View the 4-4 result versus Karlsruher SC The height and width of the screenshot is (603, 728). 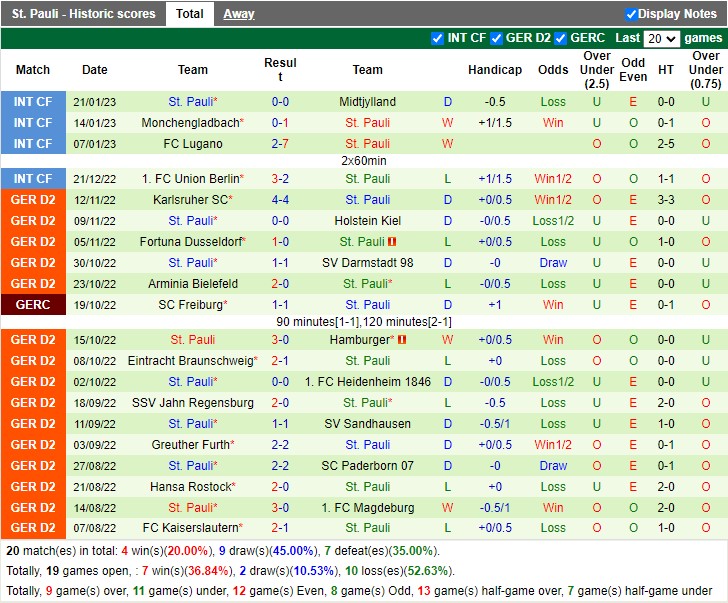[x=280, y=200]
